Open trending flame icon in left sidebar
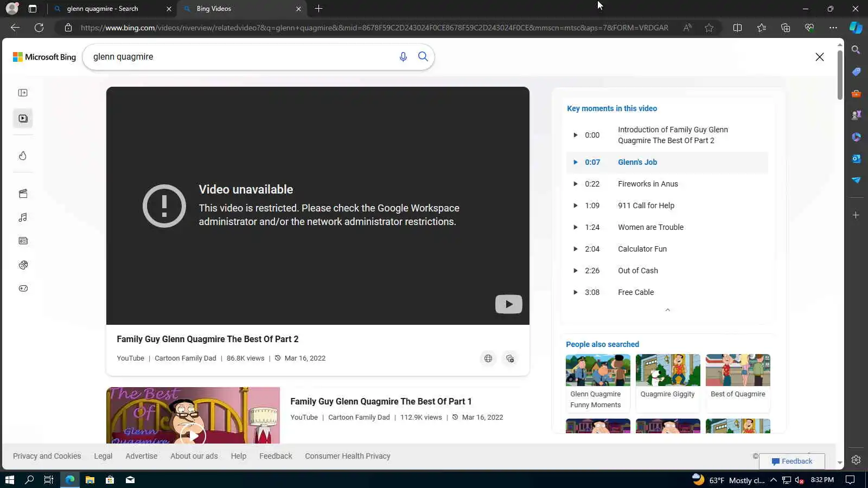Screen dimensions: 868x488 click(x=23, y=156)
